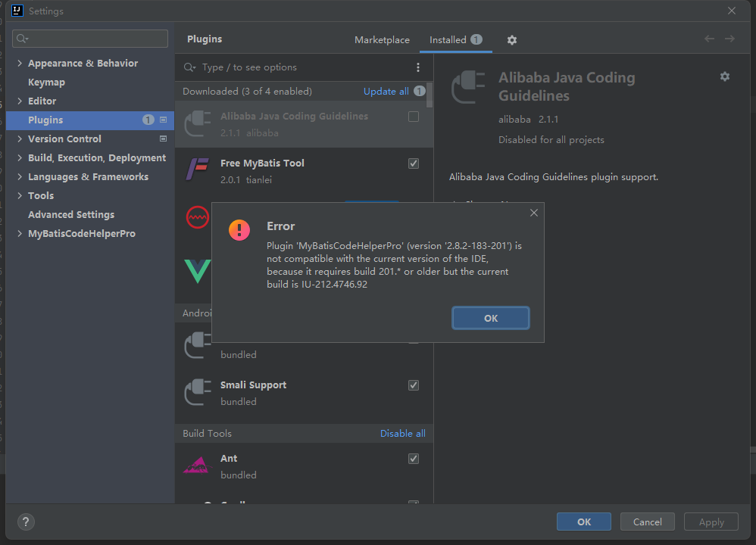The height and width of the screenshot is (545, 756).
Task: Click the Apply button
Action: 711,522
